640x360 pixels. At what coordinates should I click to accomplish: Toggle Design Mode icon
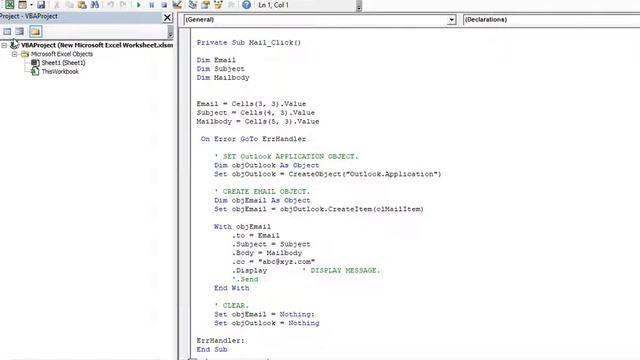point(177,5)
